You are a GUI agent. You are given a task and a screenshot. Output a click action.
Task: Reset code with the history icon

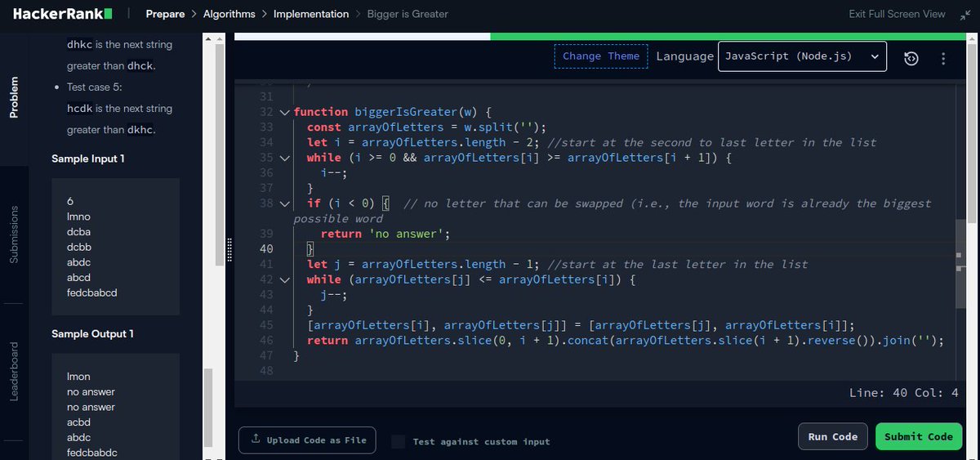[911, 58]
